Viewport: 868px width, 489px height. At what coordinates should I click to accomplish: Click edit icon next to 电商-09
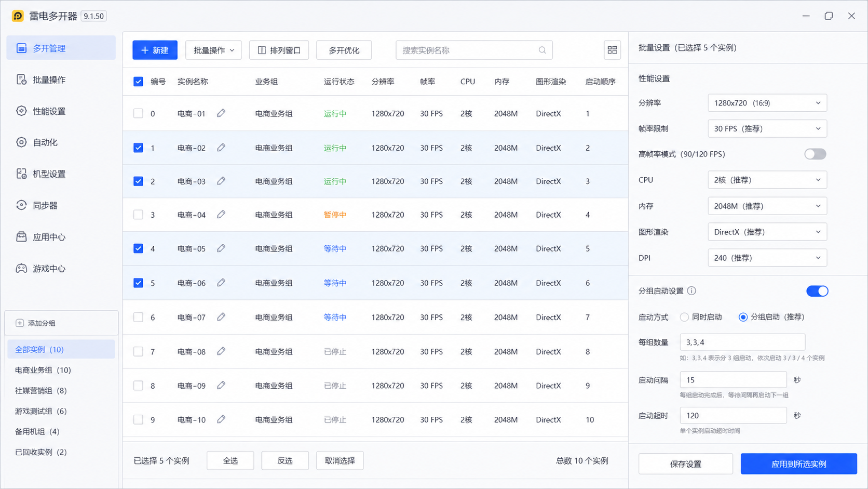click(221, 386)
